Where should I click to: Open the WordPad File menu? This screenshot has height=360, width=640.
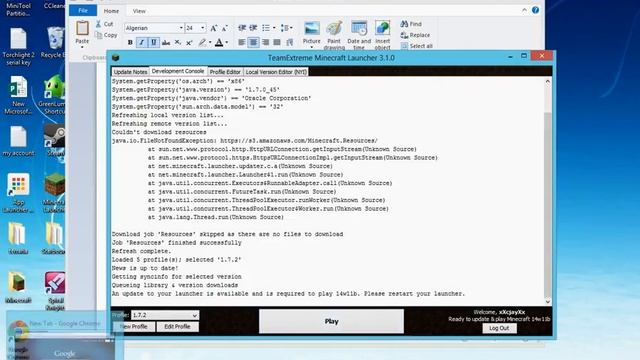pyautogui.click(x=83, y=11)
